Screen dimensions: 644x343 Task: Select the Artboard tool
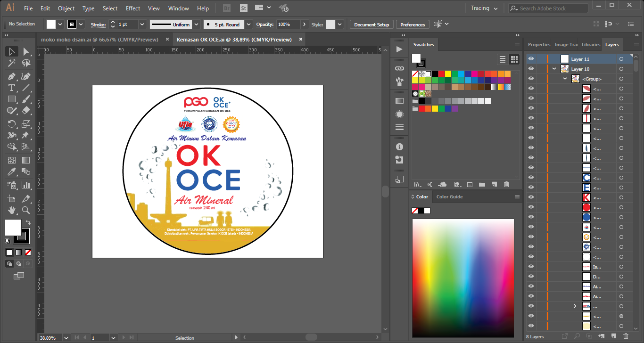click(x=12, y=199)
